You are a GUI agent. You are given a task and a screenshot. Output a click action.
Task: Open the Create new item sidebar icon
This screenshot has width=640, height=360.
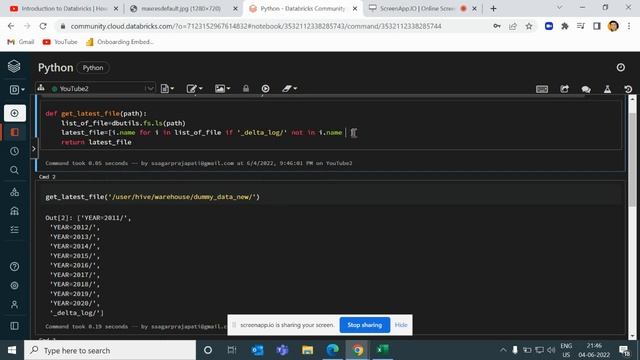point(15,113)
